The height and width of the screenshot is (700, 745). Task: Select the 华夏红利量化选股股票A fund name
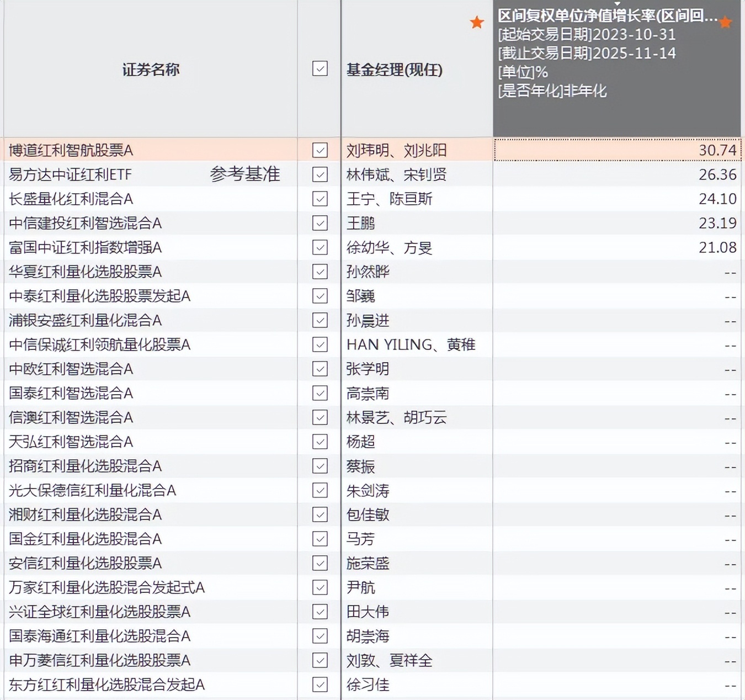click(86, 272)
